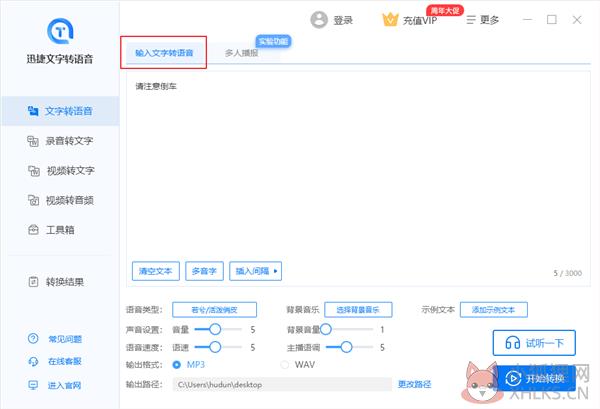Screen dimensions: 600x409
Task: Click the 录音转文字 sidebar icon
Action: pos(33,141)
